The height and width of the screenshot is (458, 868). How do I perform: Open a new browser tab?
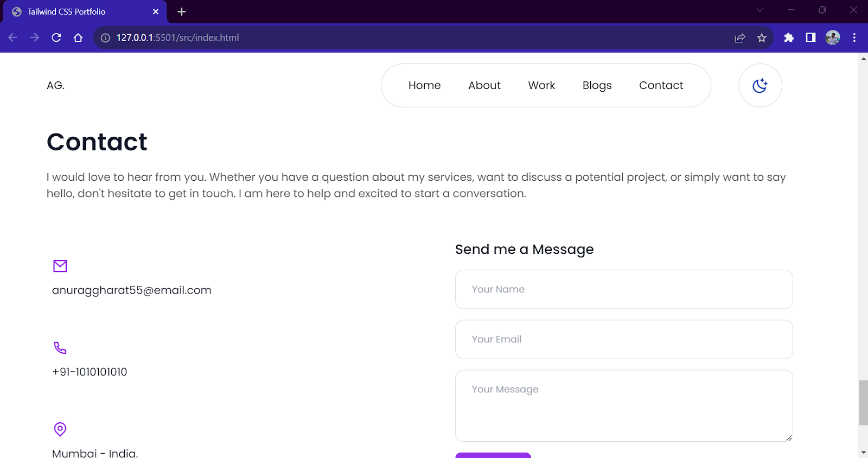click(x=182, y=11)
